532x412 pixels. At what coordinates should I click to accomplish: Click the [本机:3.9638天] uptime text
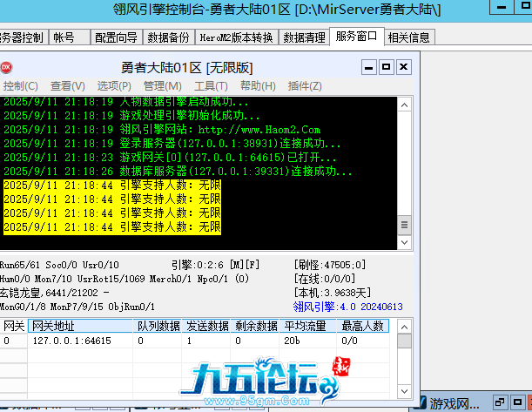pos(333,293)
